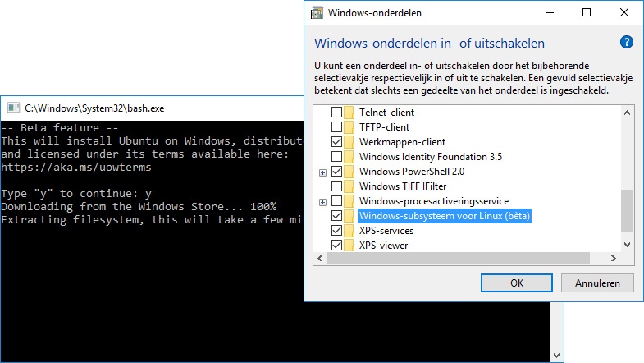The image size is (644, 363).
Task: Expand the Windows PowerShell 2.0 tree node
Action: pos(322,172)
